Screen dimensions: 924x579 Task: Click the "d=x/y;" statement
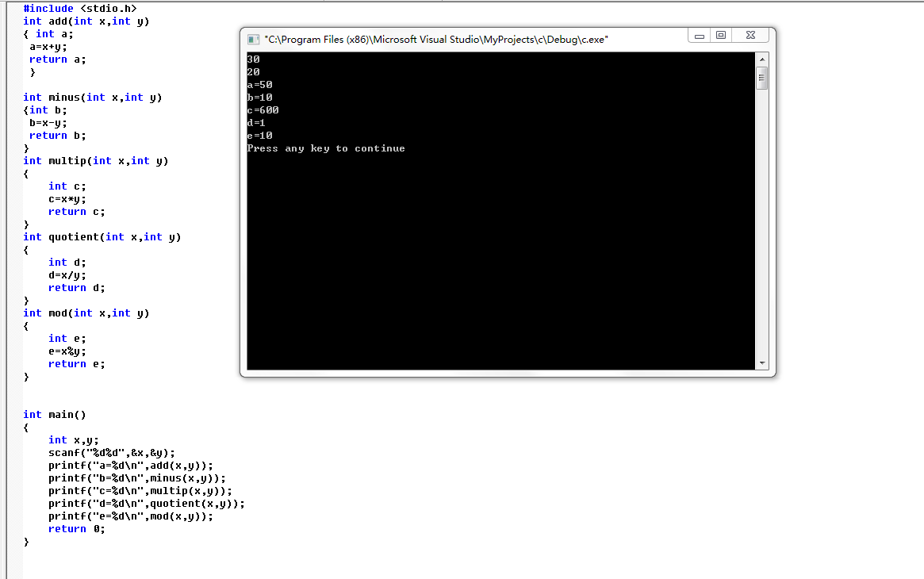pyautogui.click(x=67, y=275)
